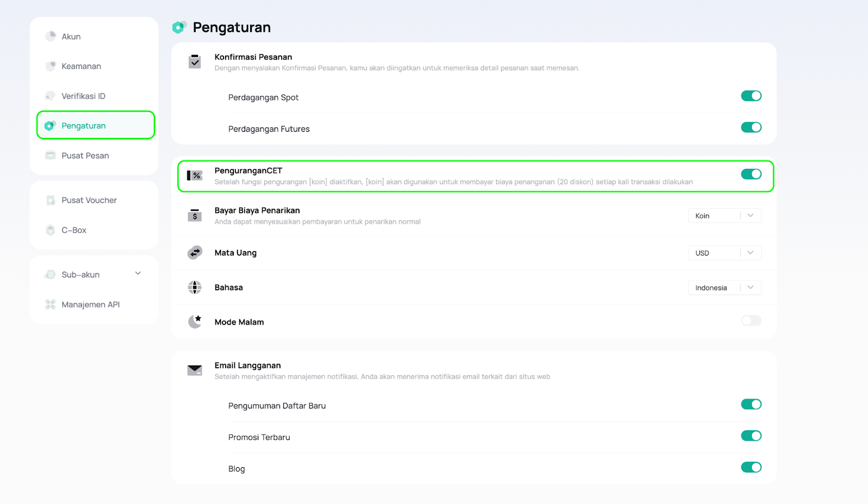Viewport: 868px width, 504px height.
Task: Enable the Mode Malam switch
Action: click(751, 321)
